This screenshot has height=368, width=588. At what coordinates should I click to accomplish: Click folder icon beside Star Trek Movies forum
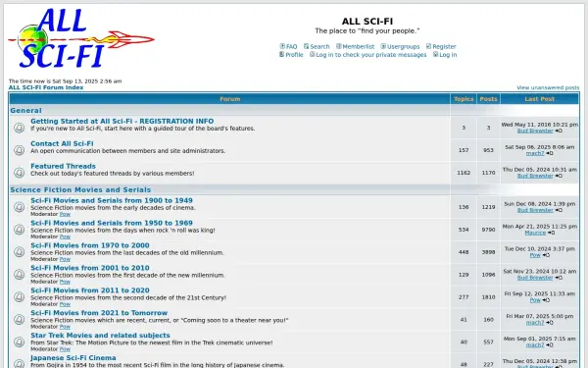pos(20,342)
